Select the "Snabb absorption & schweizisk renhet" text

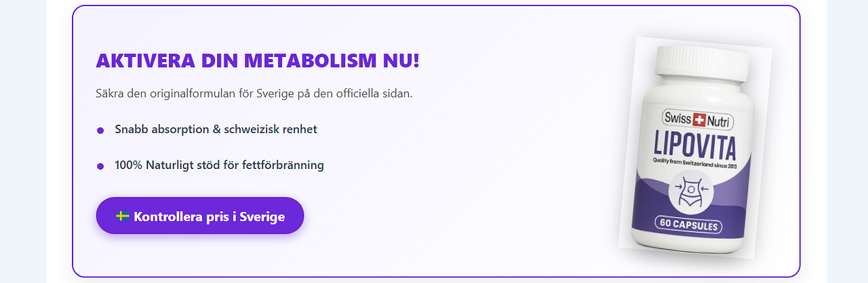[216, 129]
